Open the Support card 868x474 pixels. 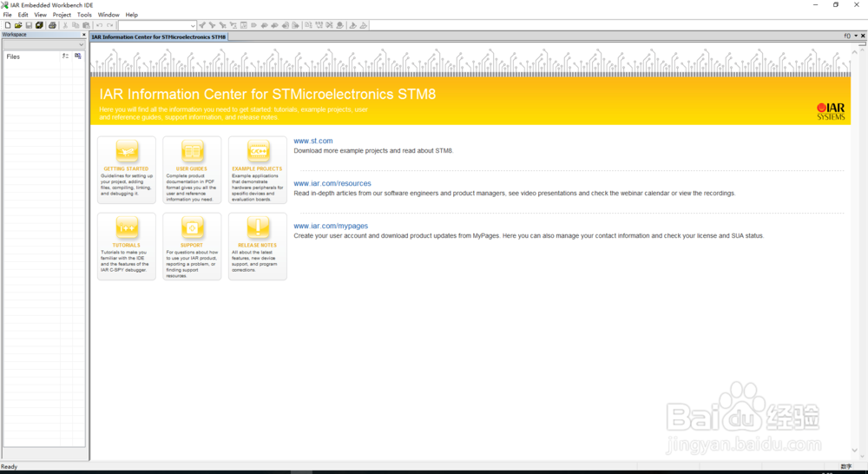point(192,247)
